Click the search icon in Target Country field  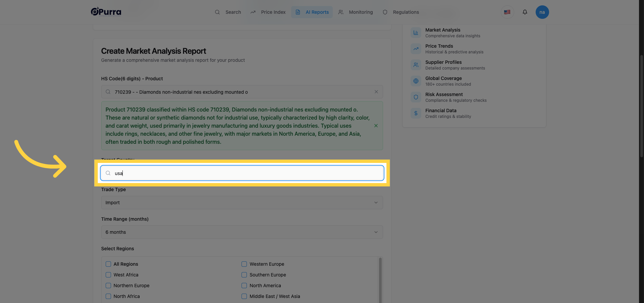(108, 173)
